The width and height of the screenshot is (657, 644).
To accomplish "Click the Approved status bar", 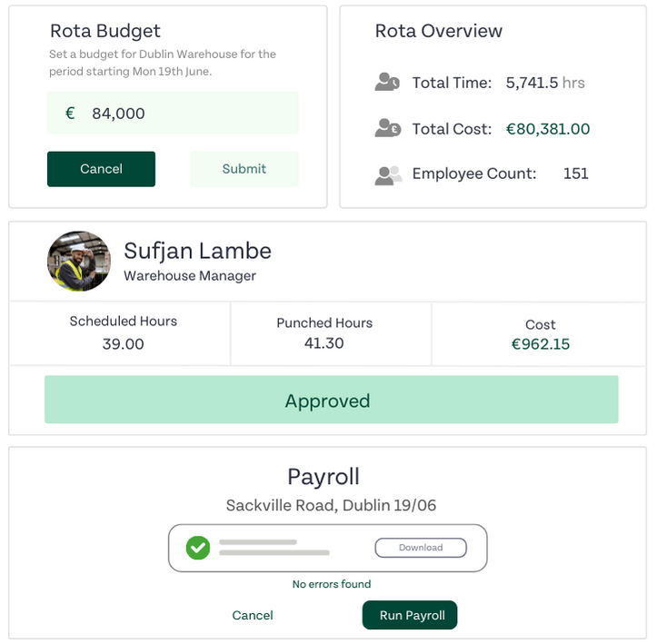I will [331, 401].
